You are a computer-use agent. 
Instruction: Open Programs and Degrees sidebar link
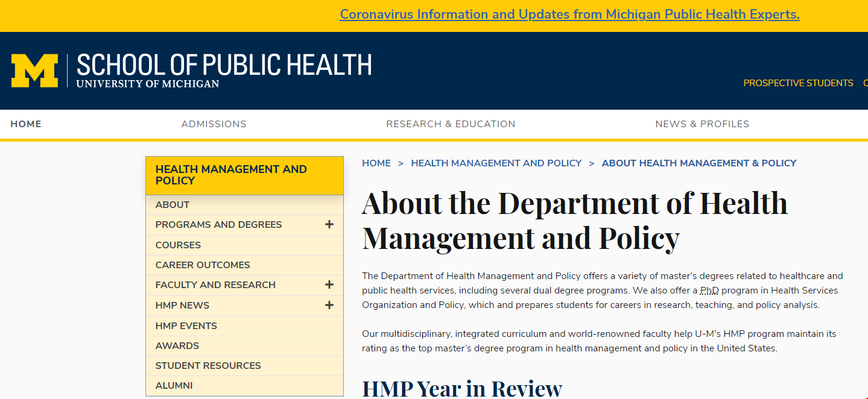point(218,225)
